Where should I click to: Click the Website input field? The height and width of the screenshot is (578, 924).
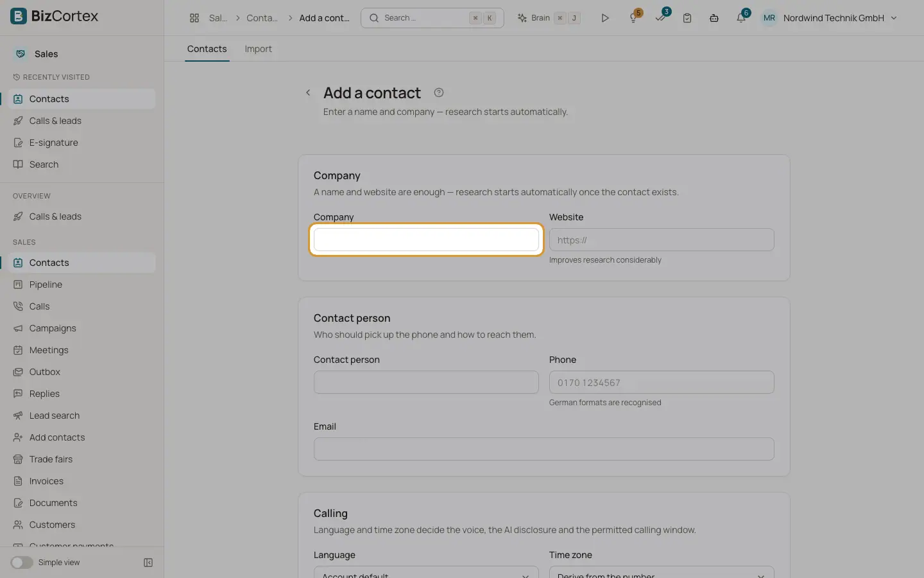pos(662,240)
